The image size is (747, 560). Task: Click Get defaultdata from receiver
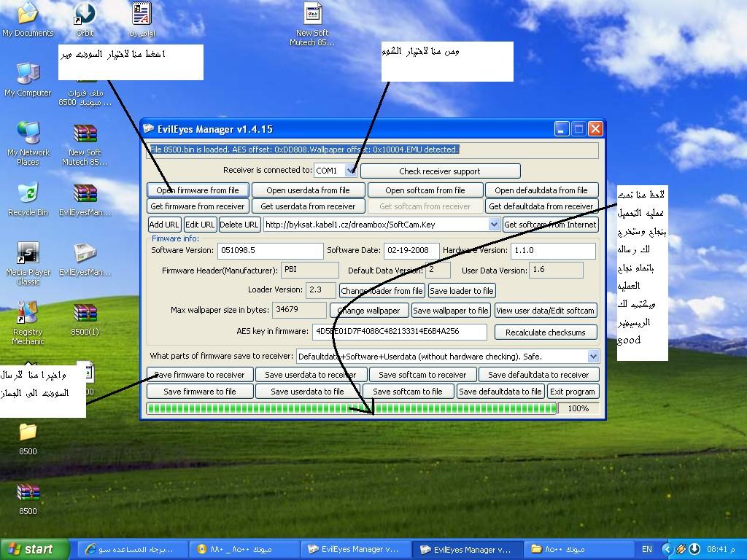tap(542, 206)
